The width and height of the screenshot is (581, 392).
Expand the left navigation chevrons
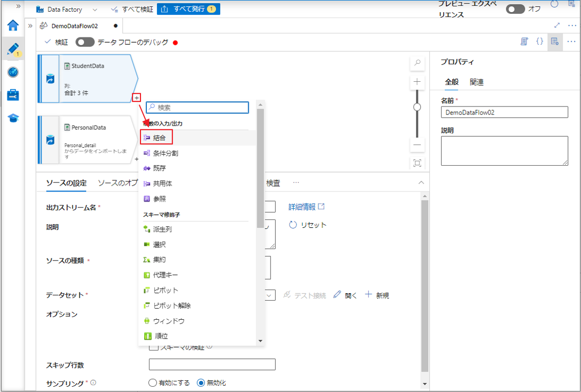click(18, 6)
